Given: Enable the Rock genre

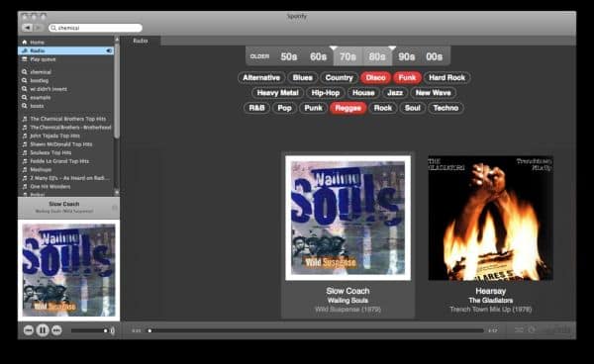Looking at the screenshot, I should pos(383,108).
